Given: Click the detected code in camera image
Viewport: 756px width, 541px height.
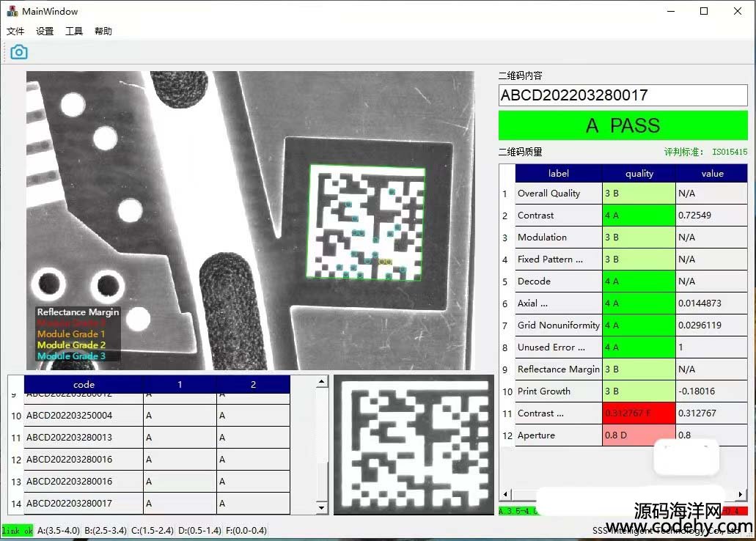Looking at the screenshot, I should click(365, 222).
